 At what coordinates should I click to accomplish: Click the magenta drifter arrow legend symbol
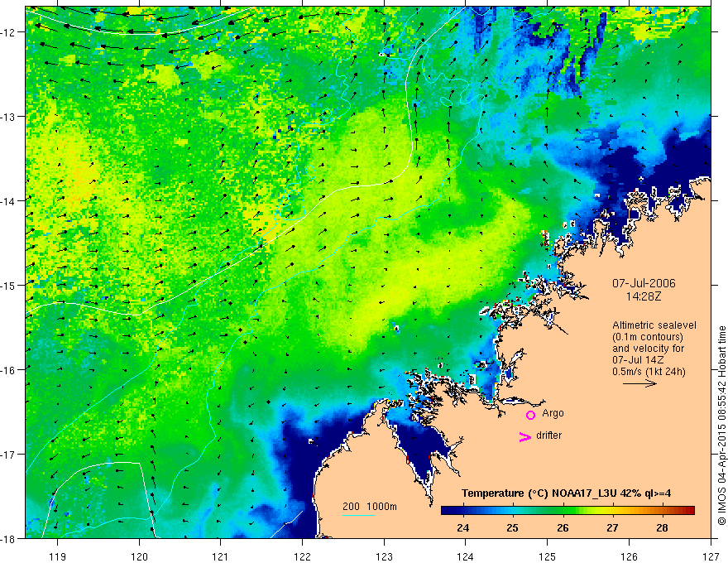pyautogui.click(x=525, y=436)
